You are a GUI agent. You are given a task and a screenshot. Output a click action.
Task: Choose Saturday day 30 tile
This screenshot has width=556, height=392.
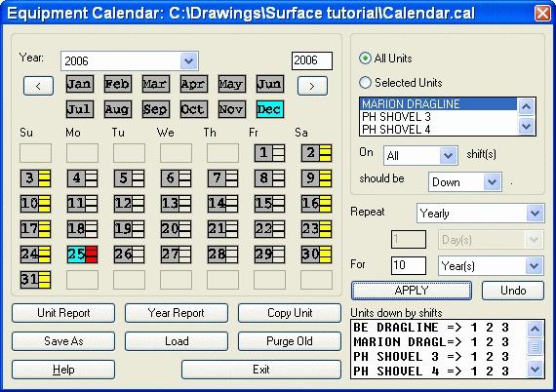point(316,255)
